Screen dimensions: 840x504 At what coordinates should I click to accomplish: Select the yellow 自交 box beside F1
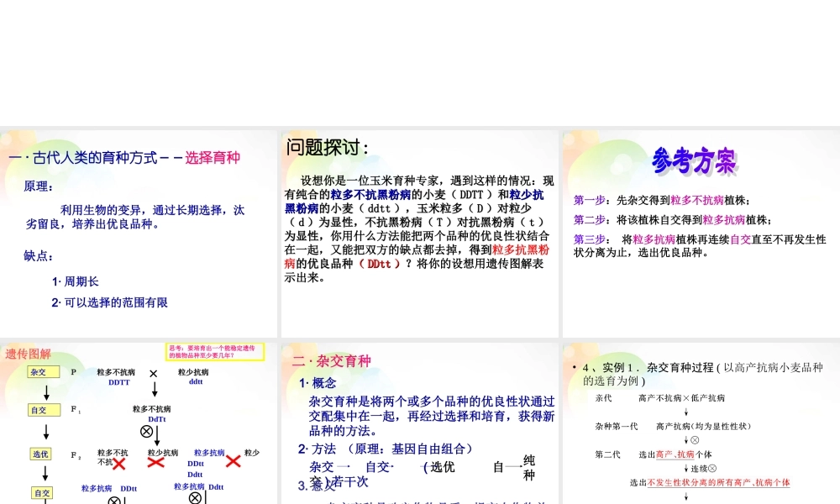(44, 410)
